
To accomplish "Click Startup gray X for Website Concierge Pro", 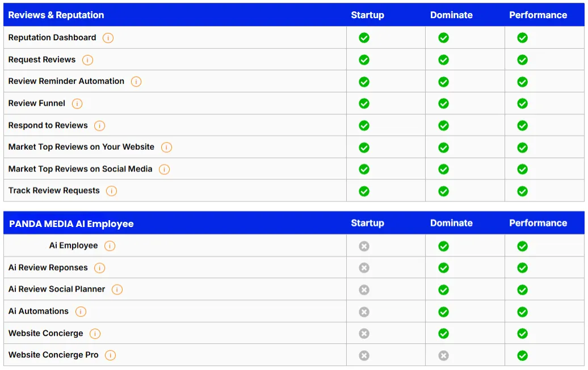I will [364, 356].
